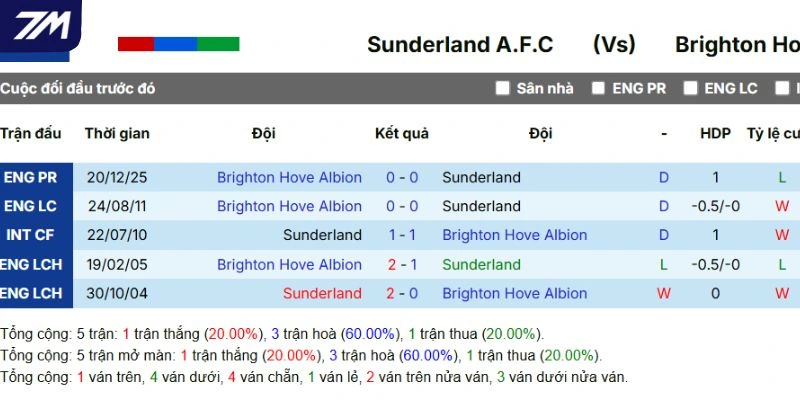Viewport: 800px width, 400px height.
Task: Click the Kết quả column header
Action: click(x=402, y=133)
